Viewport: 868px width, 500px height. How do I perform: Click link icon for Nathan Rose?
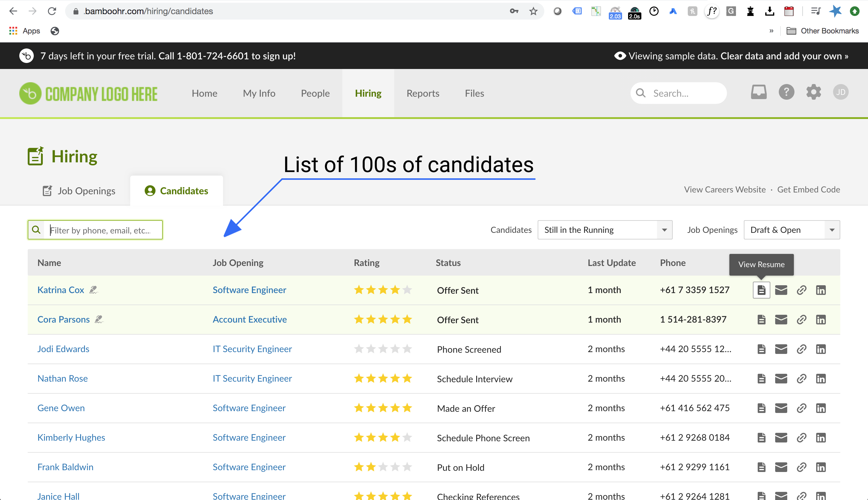coord(801,379)
